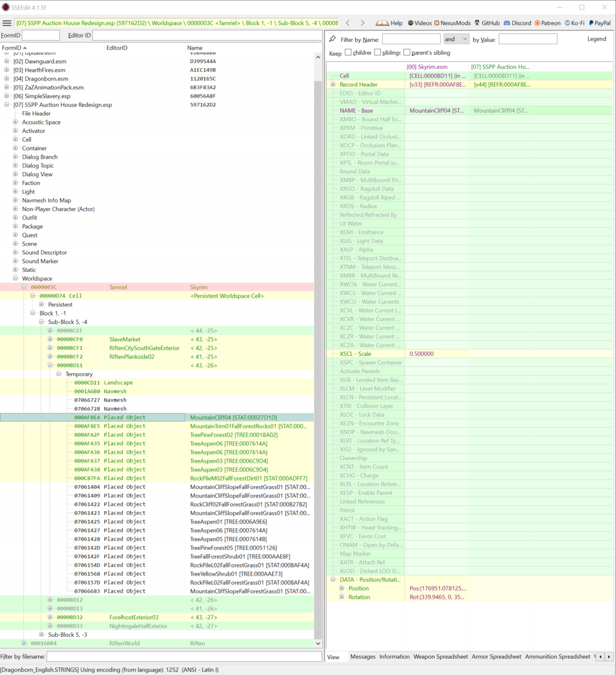Open the hamburger main menu
The height and width of the screenshot is (675, 616).
[7, 23]
